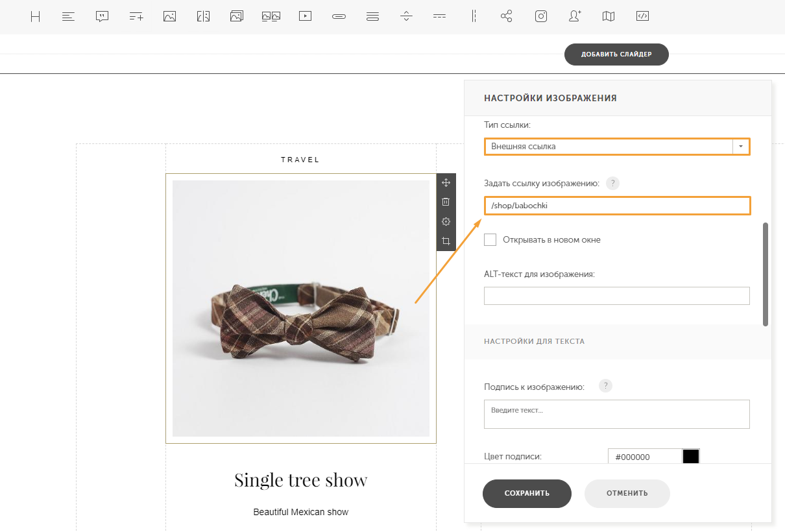
Task: Click "Добавить слайдер" button
Action: [616, 54]
